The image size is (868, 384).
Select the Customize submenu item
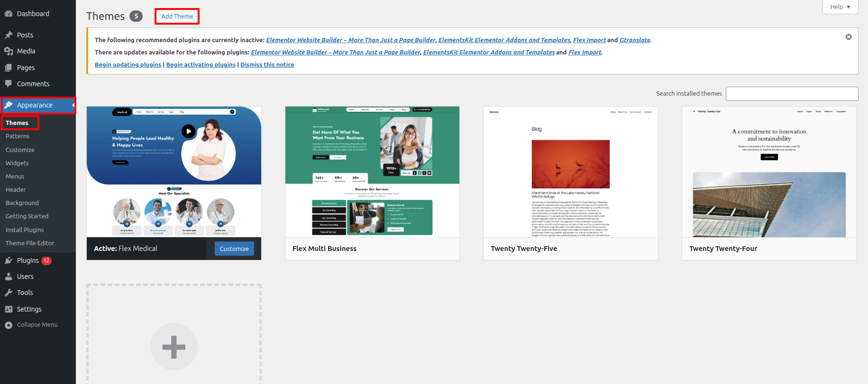20,150
